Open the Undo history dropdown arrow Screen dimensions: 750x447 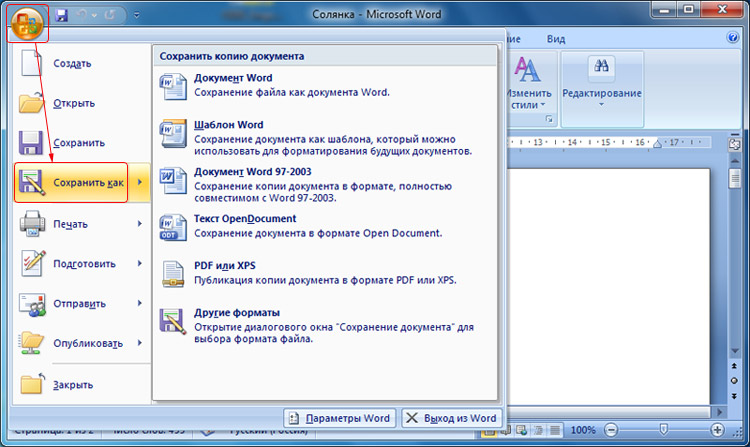tap(94, 15)
